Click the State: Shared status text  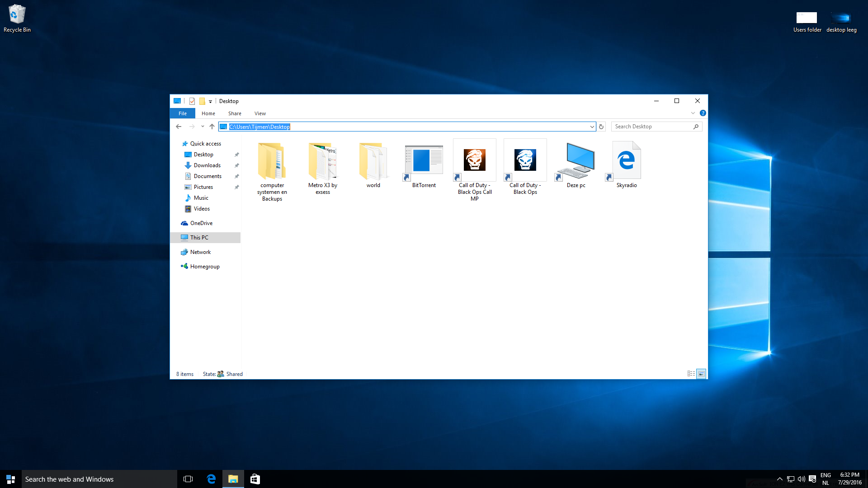coord(223,374)
